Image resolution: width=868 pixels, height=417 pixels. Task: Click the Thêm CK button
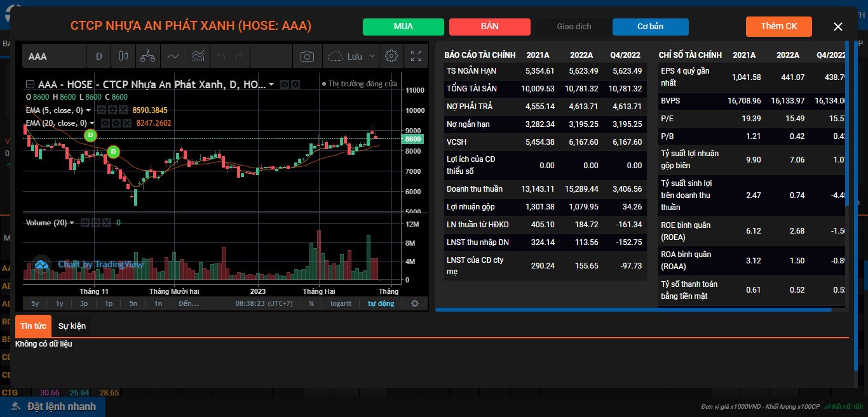click(x=778, y=26)
